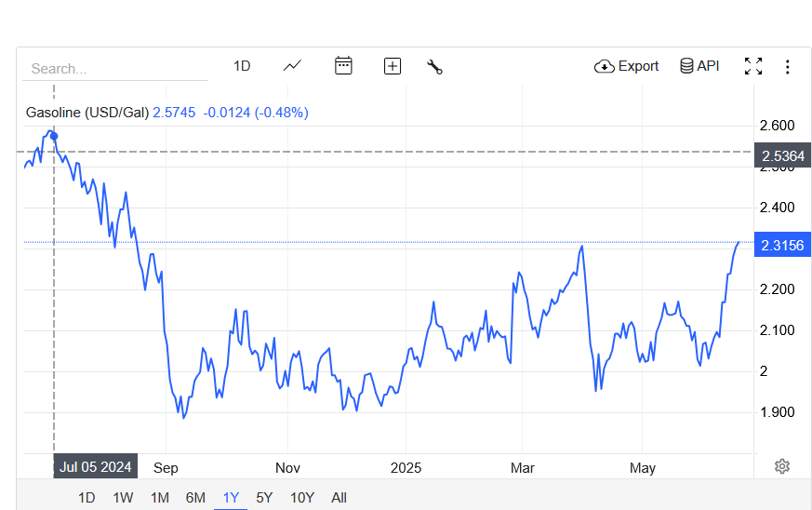Click the 2.400 price axis label
Viewport: 812px width, 510px height.
point(777,208)
